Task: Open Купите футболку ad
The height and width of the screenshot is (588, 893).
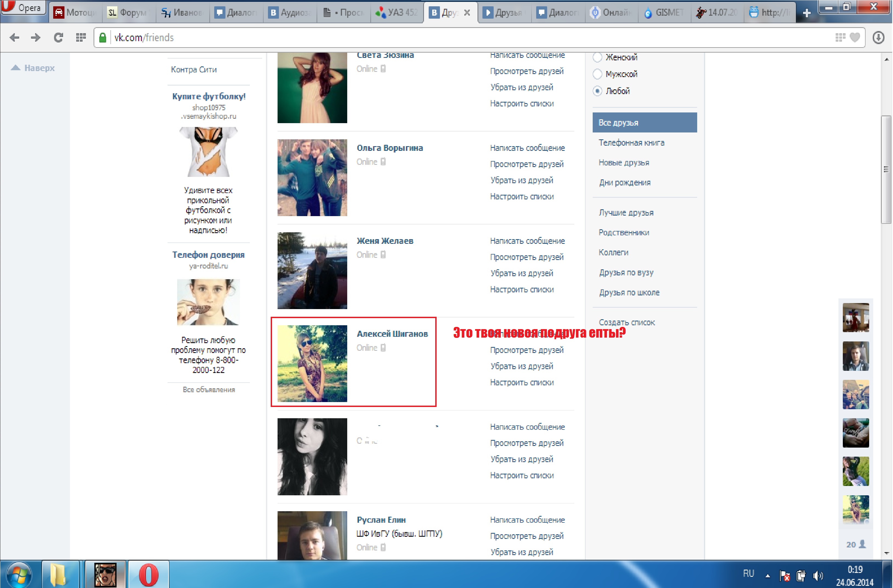Action: 209,96
